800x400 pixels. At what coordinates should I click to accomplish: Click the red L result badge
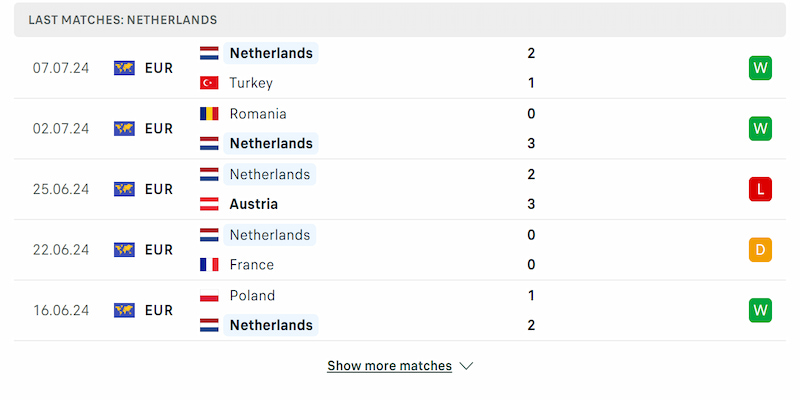[760, 189]
